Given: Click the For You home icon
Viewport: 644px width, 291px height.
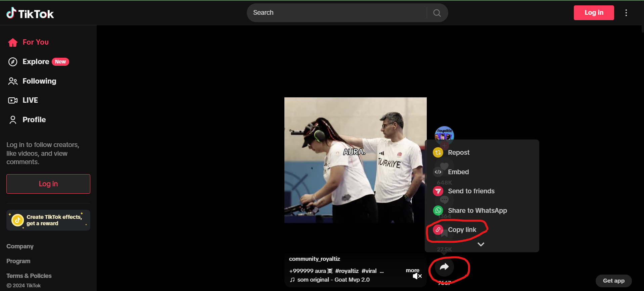Looking at the screenshot, I should (x=13, y=43).
